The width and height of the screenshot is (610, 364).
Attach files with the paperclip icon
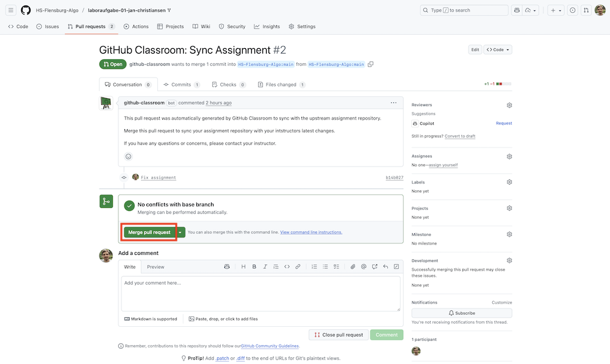click(x=353, y=266)
